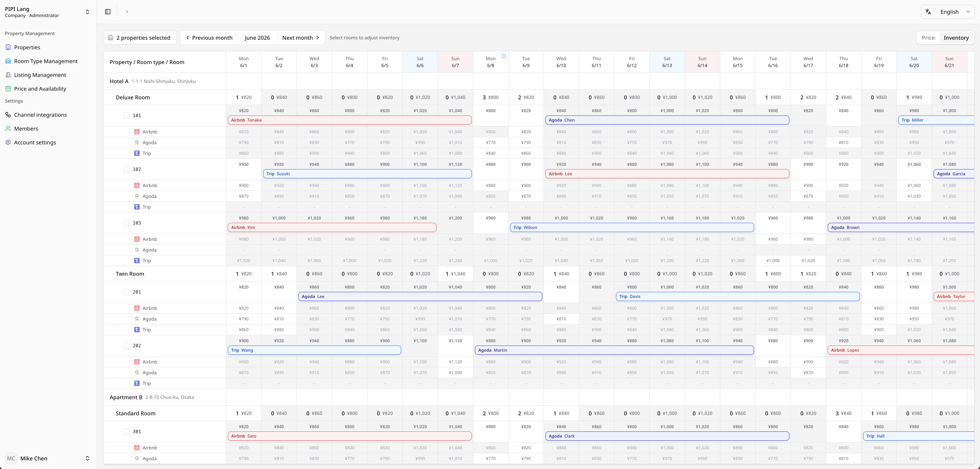
Task: Click the Twin Room row label
Action: (130, 274)
